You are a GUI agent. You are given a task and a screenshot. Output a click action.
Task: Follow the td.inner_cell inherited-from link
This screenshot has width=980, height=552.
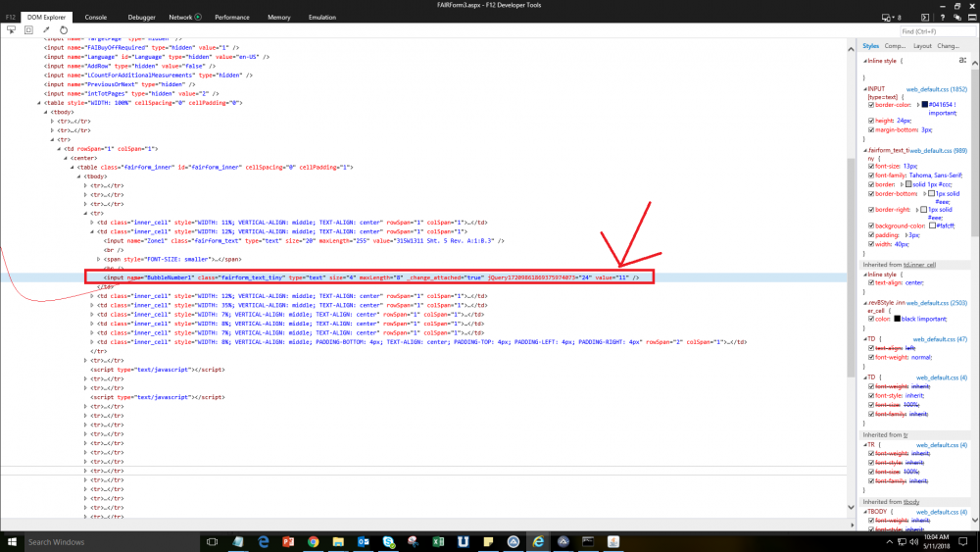point(919,265)
